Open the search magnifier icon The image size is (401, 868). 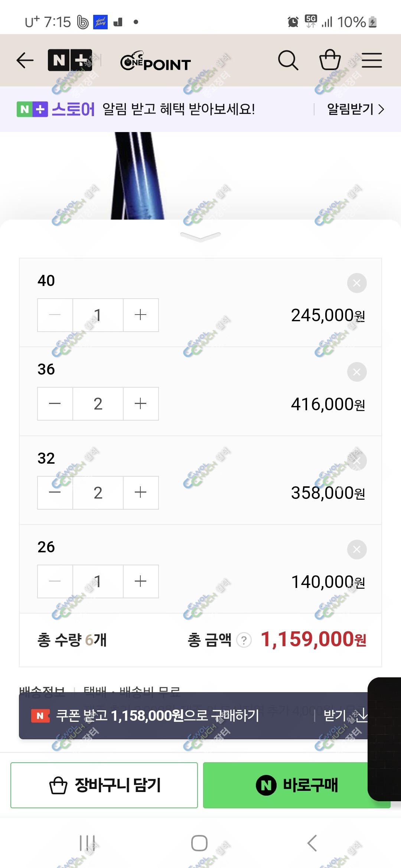288,60
